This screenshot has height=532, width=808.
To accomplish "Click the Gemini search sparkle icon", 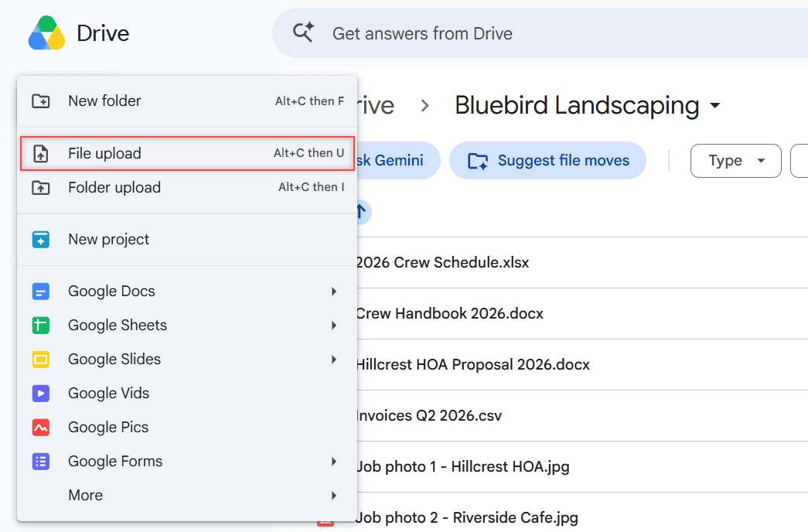I will pyautogui.click(x=303, y=32).
